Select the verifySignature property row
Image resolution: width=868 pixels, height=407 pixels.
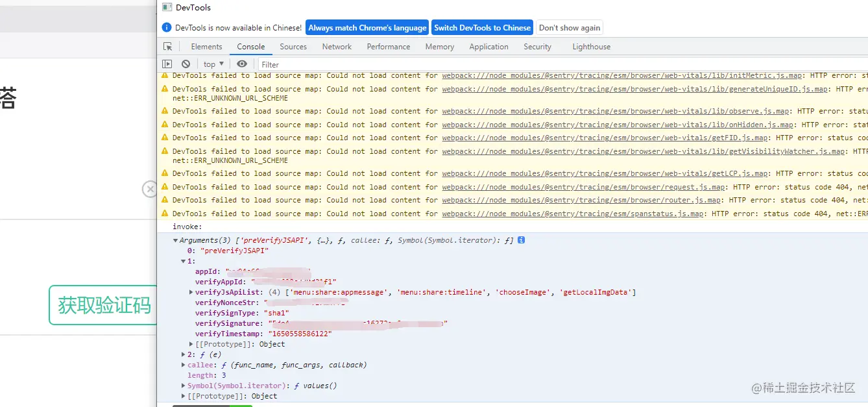[321, 323]
